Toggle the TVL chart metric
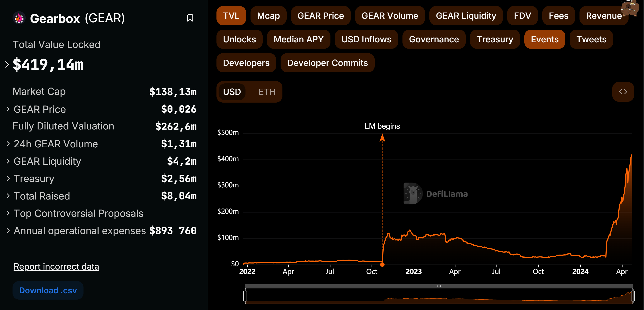 231,16
